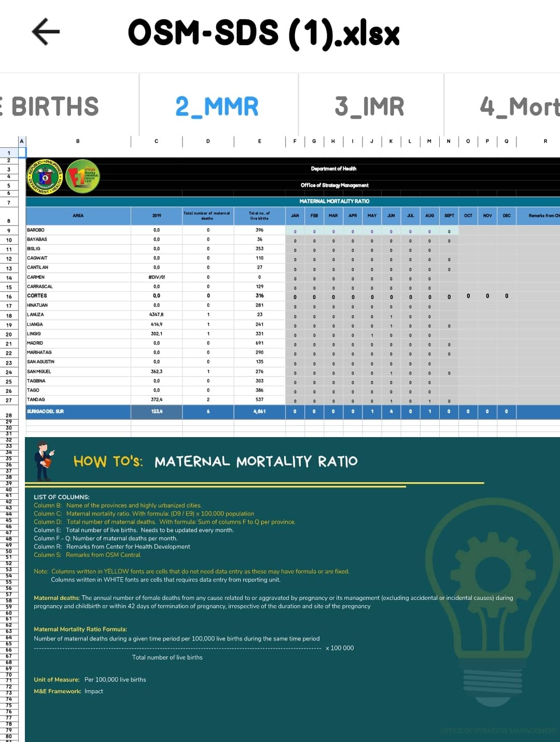Select the BISLIG area cell

[x=78, y=248]
